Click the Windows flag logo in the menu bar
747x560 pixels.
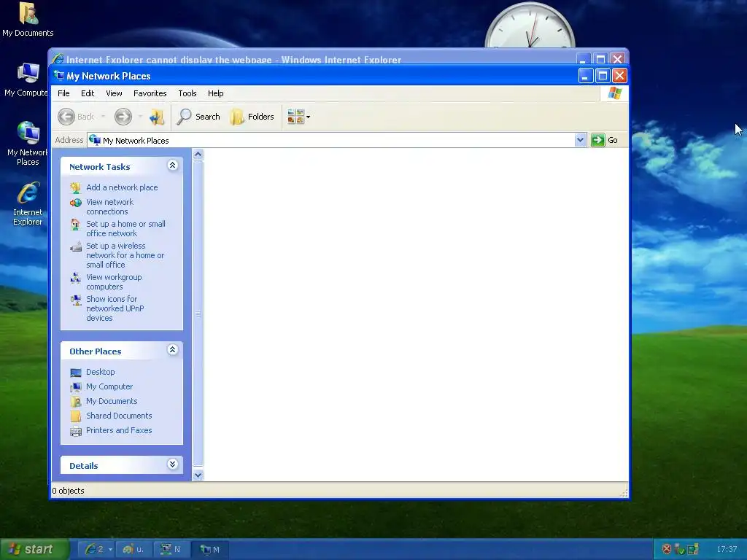pyautogui.click(x=614, y=93)
